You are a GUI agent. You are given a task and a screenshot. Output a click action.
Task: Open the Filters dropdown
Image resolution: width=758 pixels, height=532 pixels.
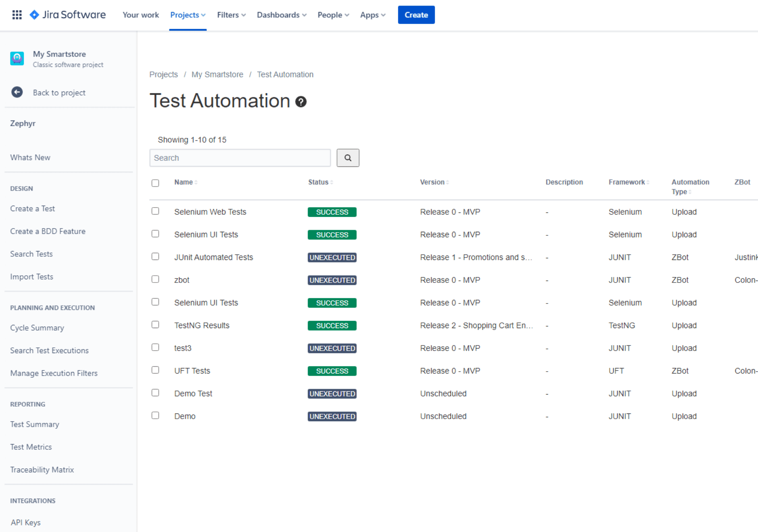point(231,15)
